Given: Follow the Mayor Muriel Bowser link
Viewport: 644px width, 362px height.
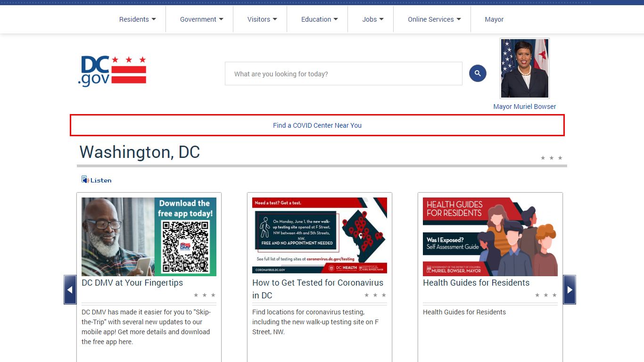Looking at the screenshot, I should pyautogui.click(x=525, y=107).
